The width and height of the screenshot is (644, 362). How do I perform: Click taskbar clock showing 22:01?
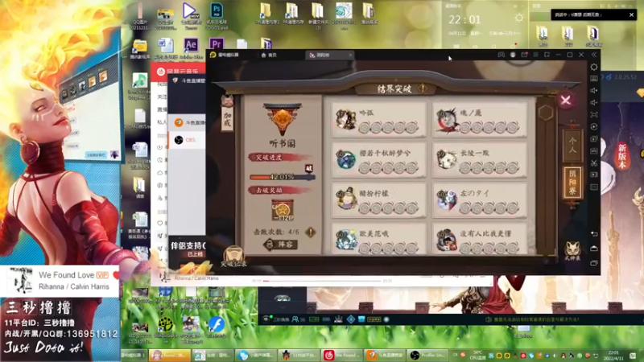tap(613, 355)
